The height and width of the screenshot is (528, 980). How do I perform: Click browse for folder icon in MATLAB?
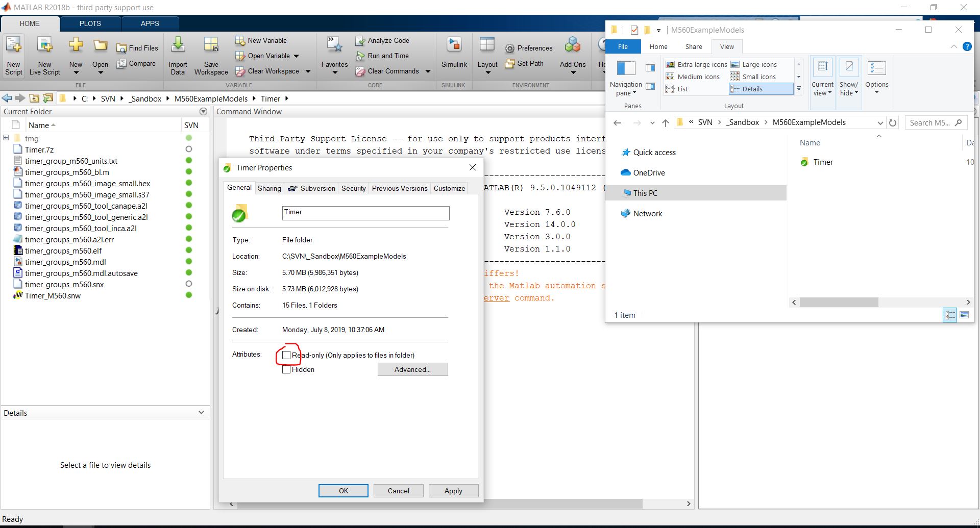point(48,98)
